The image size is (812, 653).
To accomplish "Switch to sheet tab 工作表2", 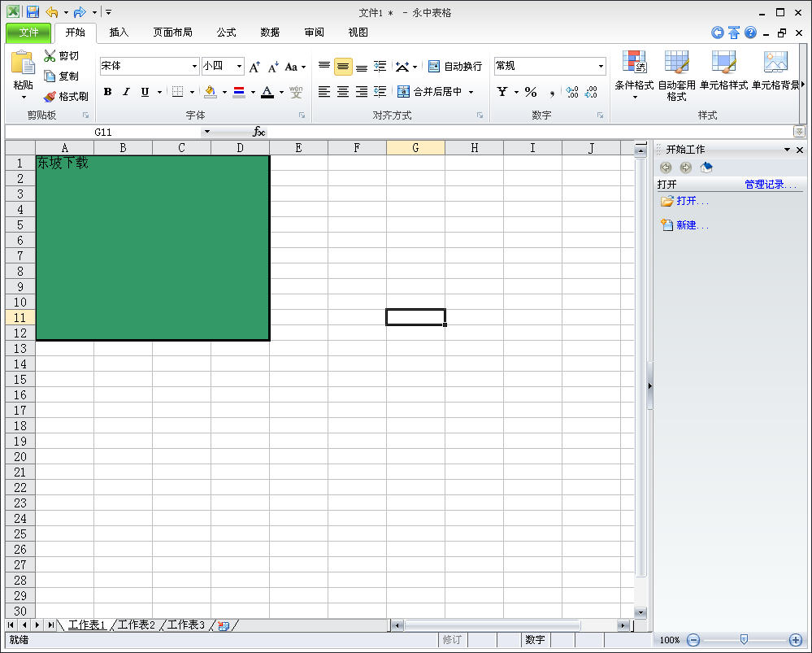I will coord(137,625).
